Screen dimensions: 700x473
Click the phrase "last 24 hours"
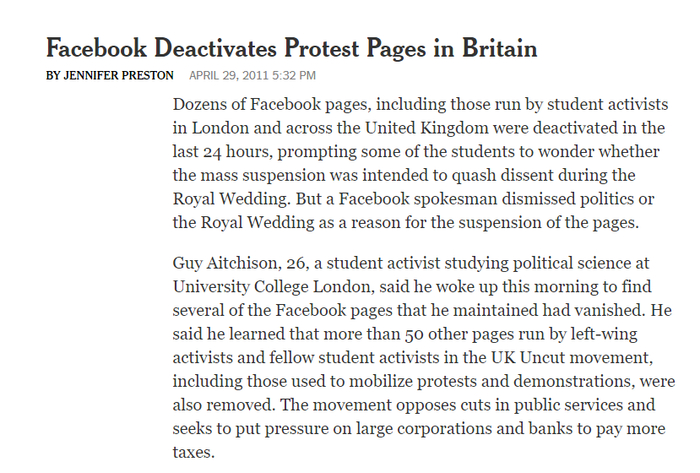pyautogui.click(x=221, y=152)
